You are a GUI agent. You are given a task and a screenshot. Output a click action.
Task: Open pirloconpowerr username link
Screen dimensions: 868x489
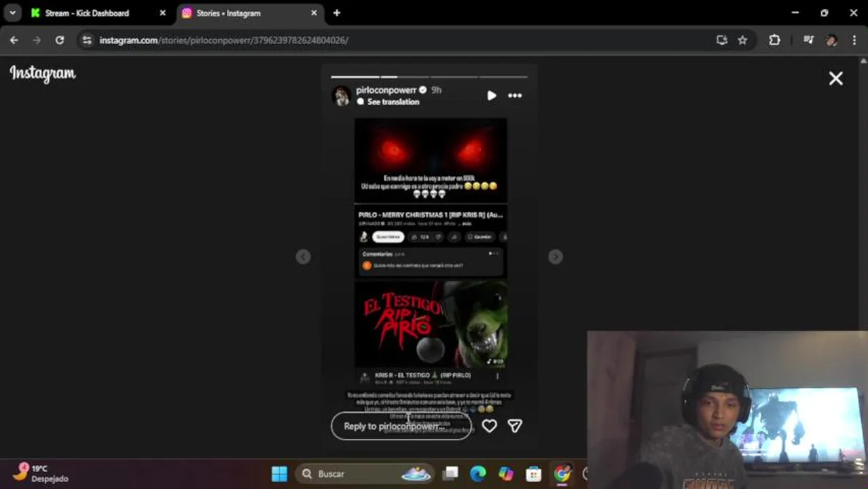coord(386,90)
